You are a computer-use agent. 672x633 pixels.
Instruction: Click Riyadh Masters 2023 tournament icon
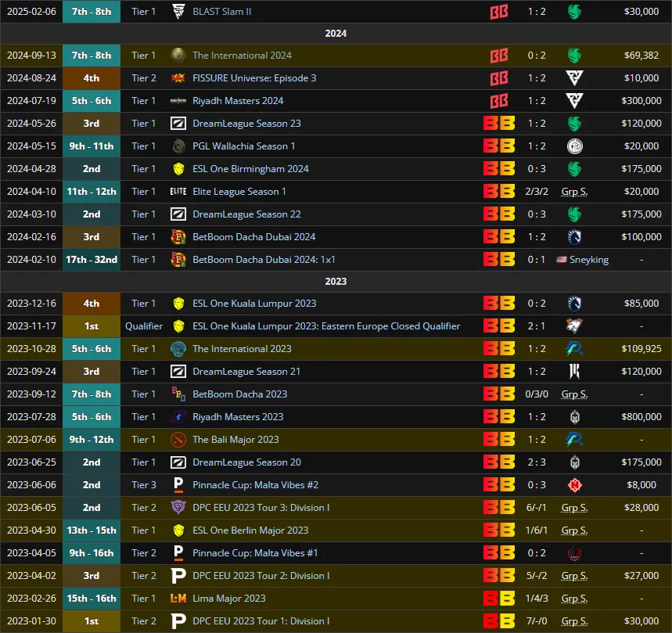178,417
